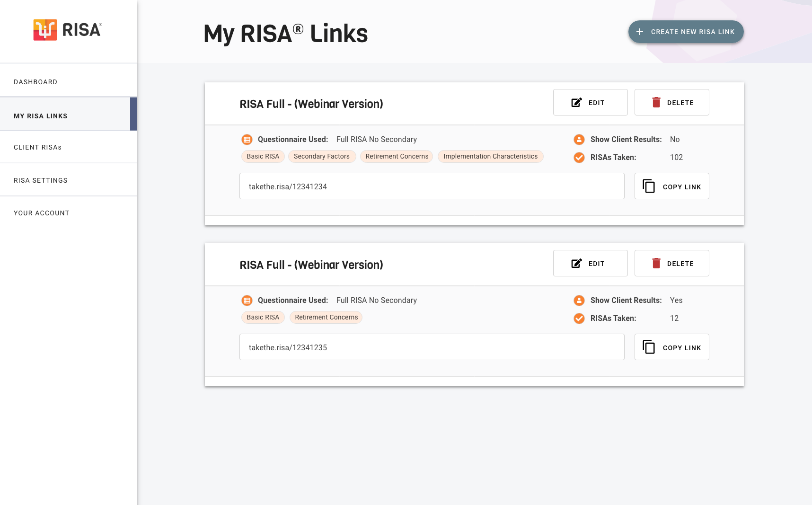Viewport: 812px width, 505px height.
Task: Click the My RISA Links page title
Action: point(285,34)
